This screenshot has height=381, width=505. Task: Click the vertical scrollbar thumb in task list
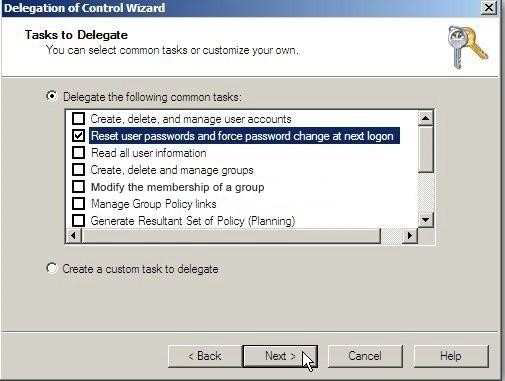pyautogui.click(x=425, y=149)
